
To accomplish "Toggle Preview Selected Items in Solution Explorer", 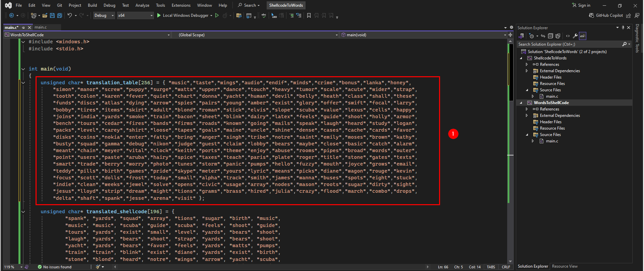I will [x=583, y=36].
